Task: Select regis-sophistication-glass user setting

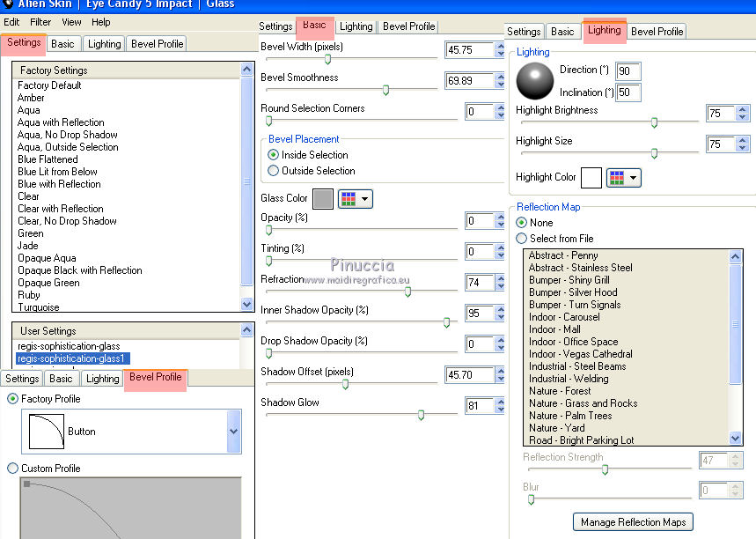Action: pyautogui.click(x=69, y=346)
